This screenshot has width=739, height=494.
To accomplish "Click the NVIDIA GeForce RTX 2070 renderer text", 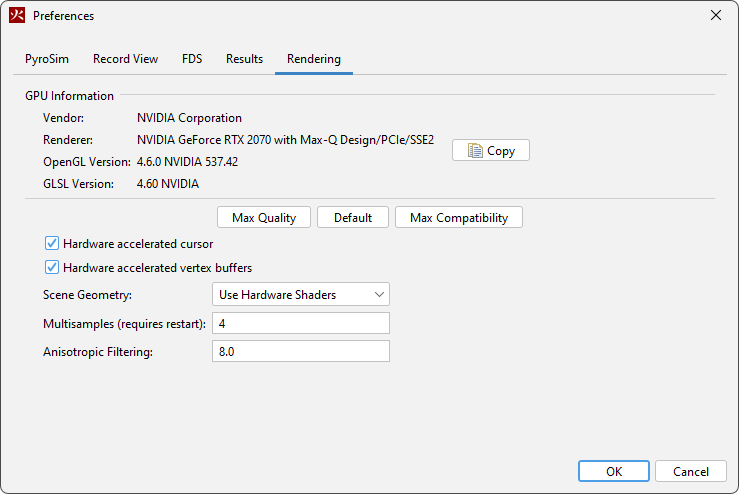I will pyautogui.click(x=285, y=140).
